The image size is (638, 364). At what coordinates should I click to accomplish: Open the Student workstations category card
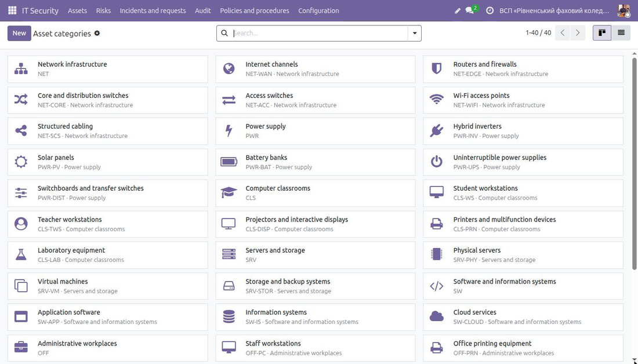click(523, 193)
